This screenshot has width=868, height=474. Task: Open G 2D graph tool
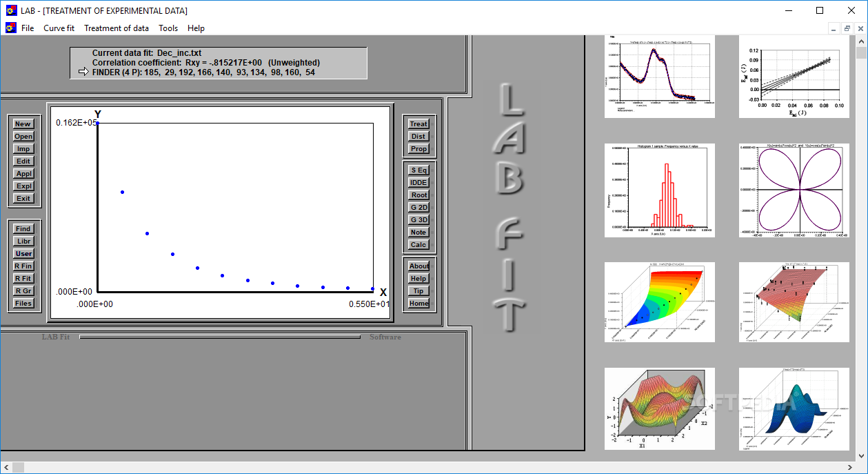[x=418, y=208]
